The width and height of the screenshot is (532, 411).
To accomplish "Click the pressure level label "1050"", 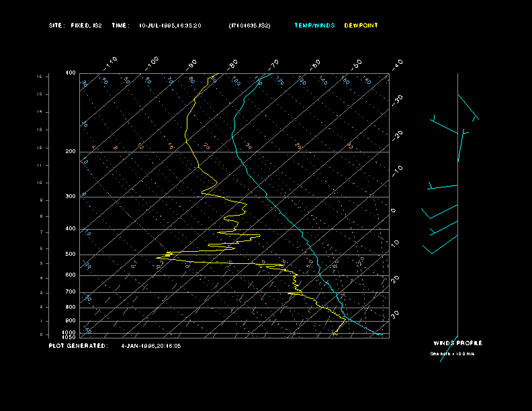I will coord(69,337).
